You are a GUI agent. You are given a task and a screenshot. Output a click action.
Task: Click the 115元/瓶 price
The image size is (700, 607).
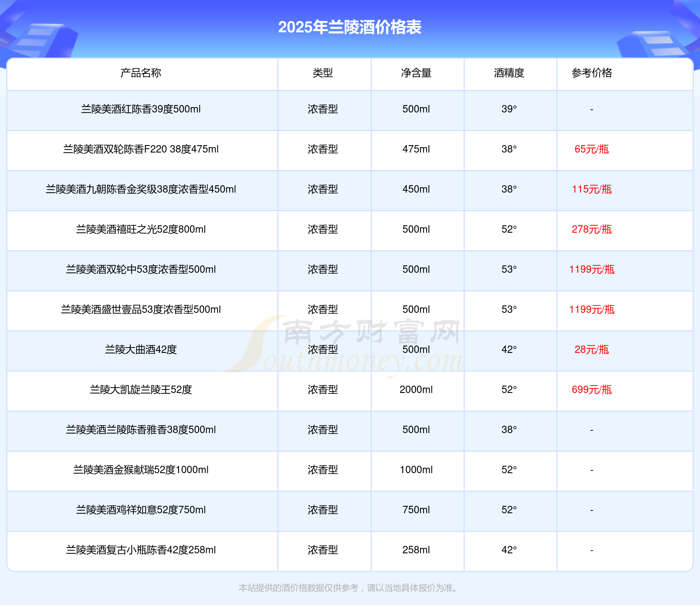(592, 189)
